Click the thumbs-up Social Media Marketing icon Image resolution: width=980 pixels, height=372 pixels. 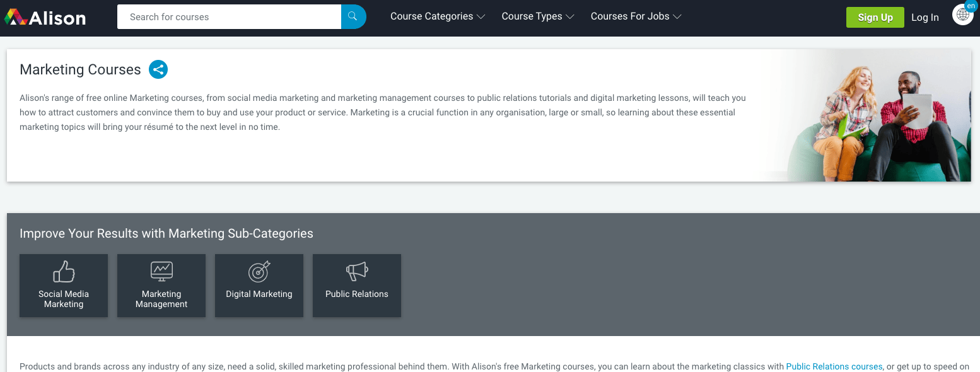point(64,272)
